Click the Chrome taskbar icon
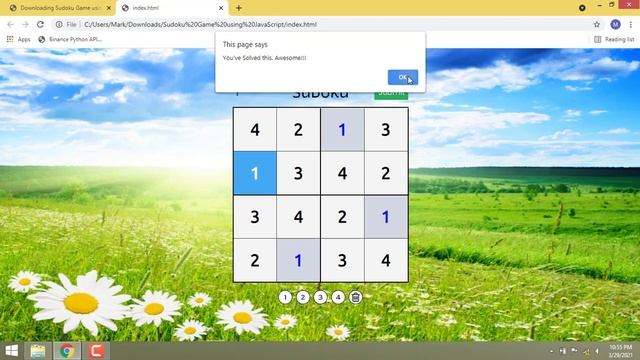 tap(67, 351)
